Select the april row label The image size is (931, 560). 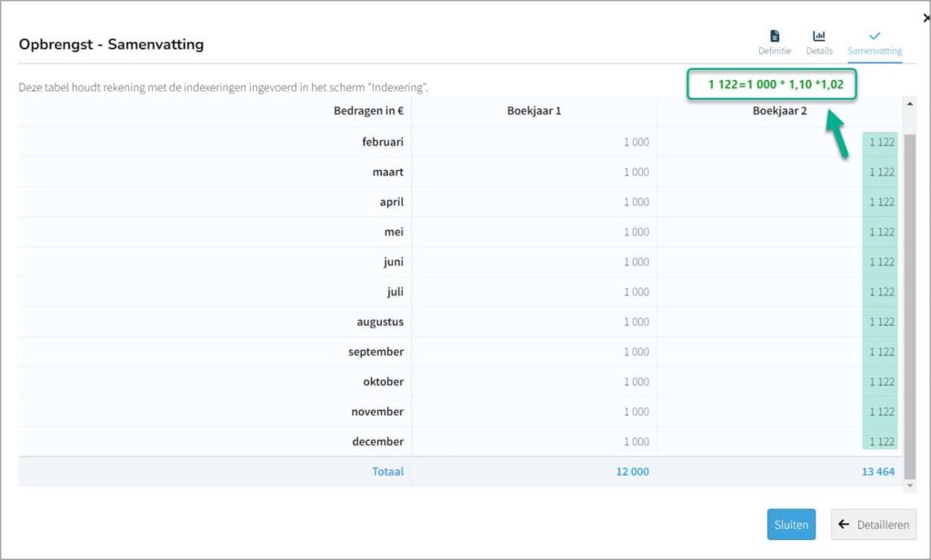pyautogui.click(x=391, y=202)
